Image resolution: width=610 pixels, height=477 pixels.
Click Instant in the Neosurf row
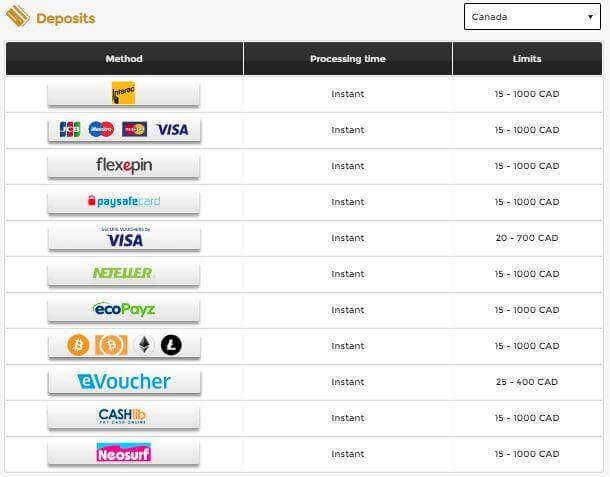[x=348, y=454]
